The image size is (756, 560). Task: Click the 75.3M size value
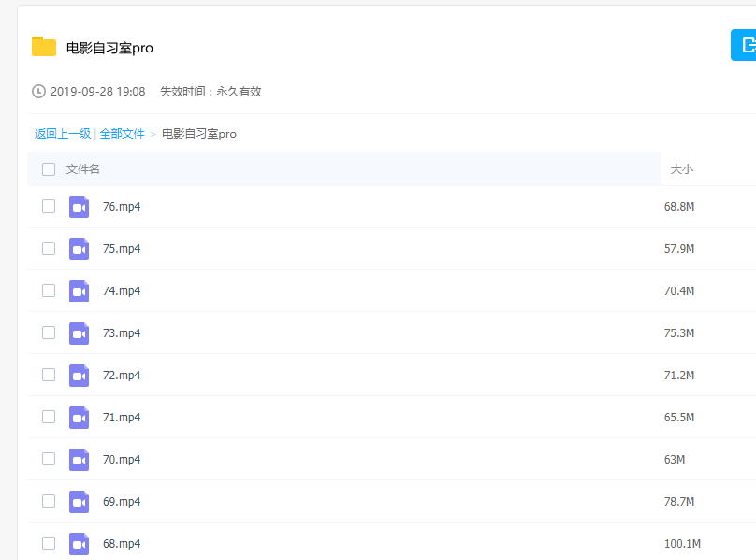[679, 333]
